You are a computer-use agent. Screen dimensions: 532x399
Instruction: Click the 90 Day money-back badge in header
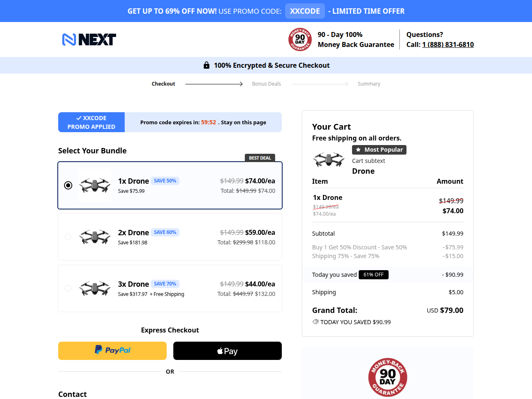click(300, 39)
